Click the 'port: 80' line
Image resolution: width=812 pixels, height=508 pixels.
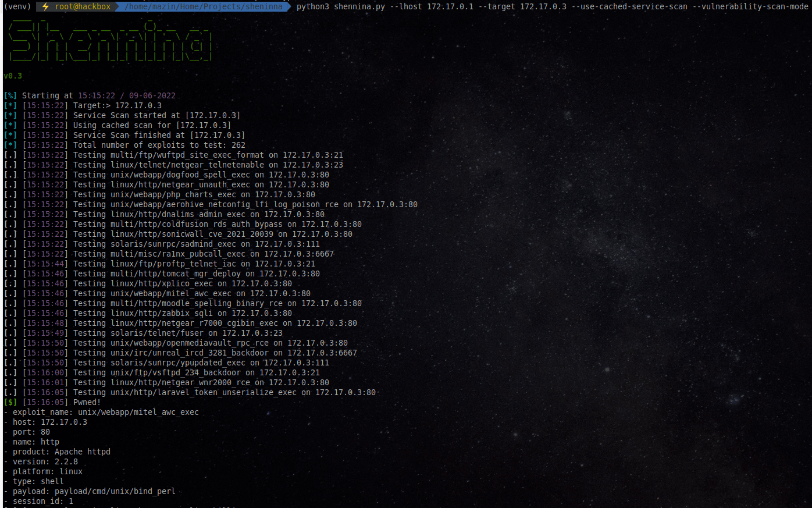point(27,432)
